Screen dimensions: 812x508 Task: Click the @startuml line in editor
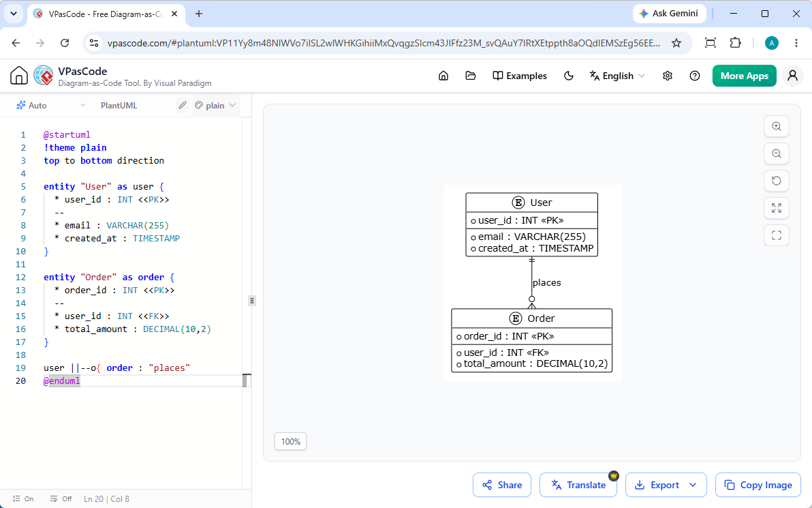click(x=67, y=135)
